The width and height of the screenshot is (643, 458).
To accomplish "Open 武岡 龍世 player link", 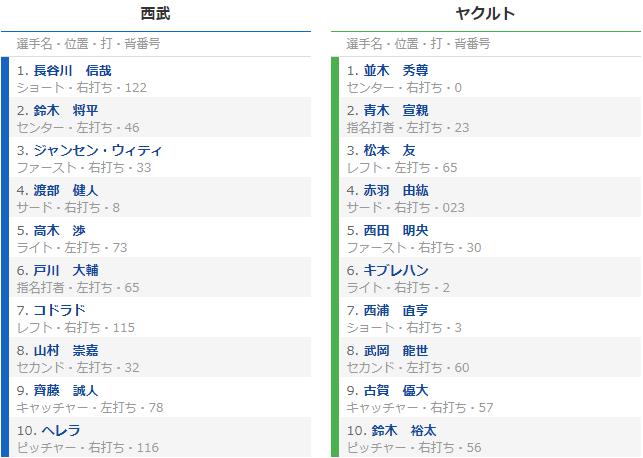I will 394,350.
